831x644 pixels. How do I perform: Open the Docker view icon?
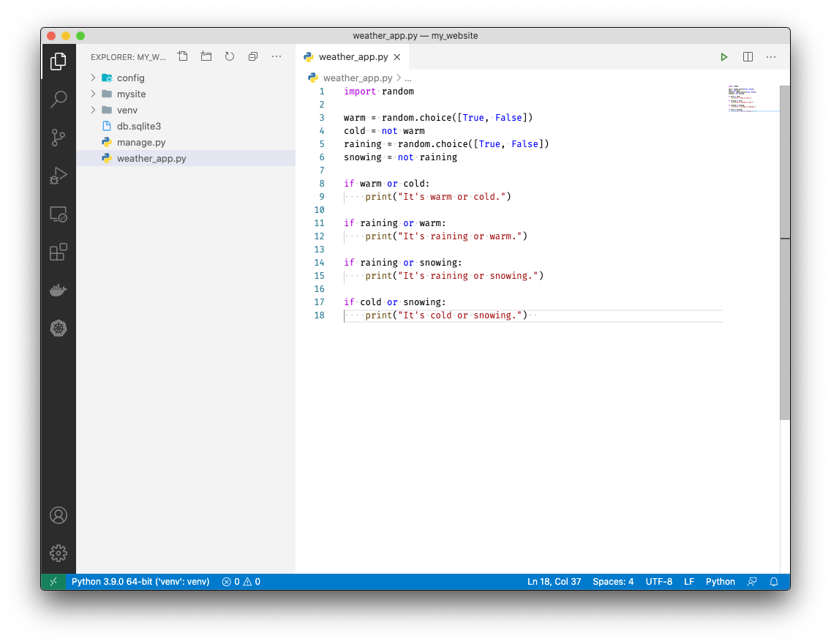coord(59,291)
